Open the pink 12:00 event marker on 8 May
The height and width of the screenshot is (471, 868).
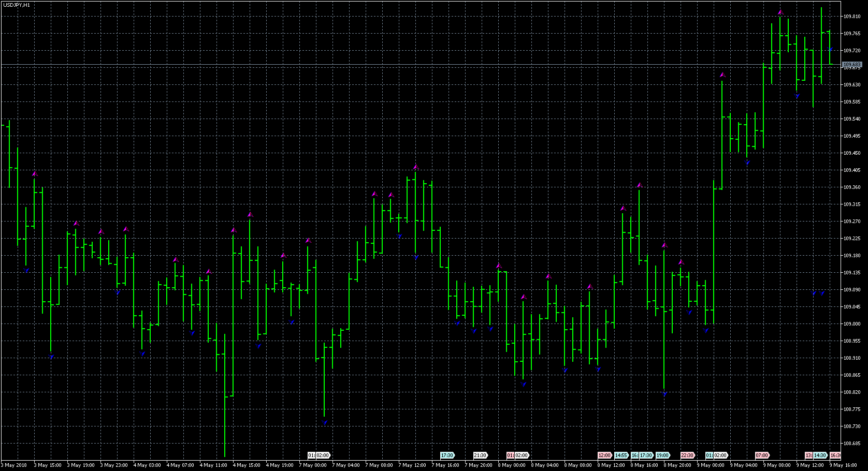[x=605, y=455]
